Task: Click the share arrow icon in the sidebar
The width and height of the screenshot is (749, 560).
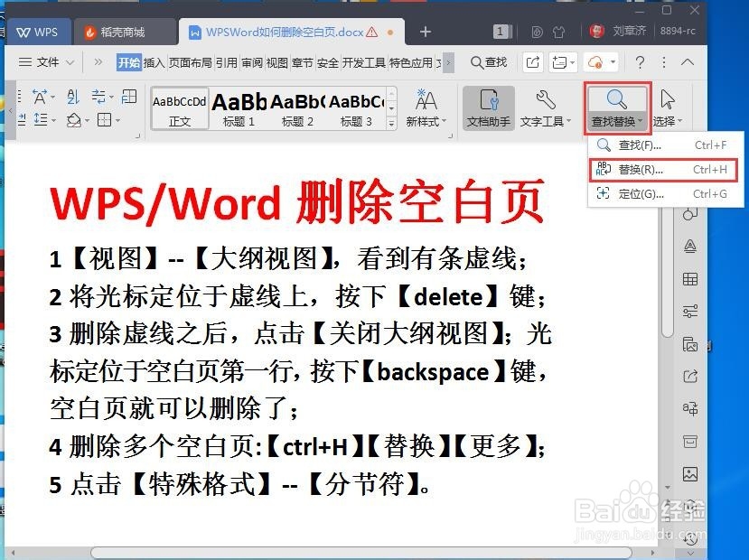Action: tap(689, 377)
